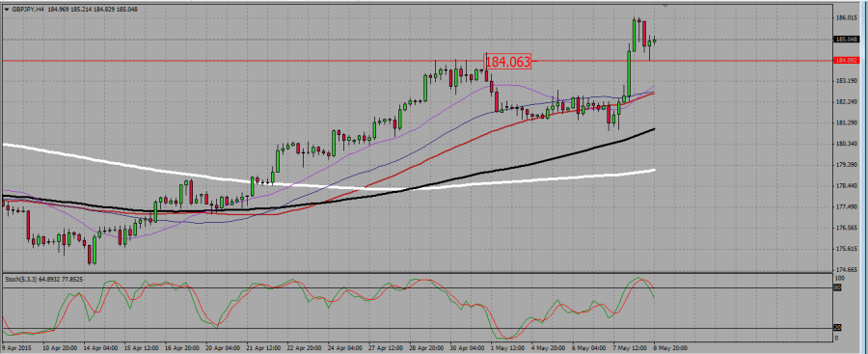Click the 8 May 20:00 date label

[669, 348]
